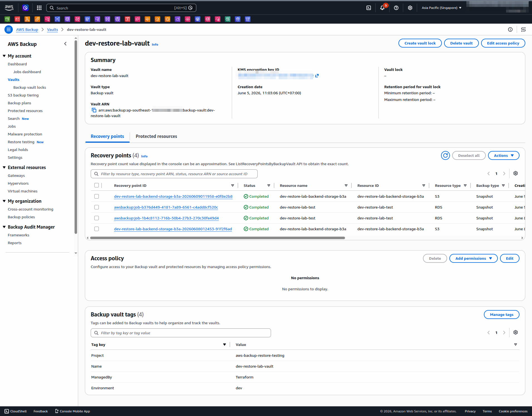Screen dimensions: 532x416
Task: Open the Asia Pacific (Singapore) region selector
Action: click(441, 8)
